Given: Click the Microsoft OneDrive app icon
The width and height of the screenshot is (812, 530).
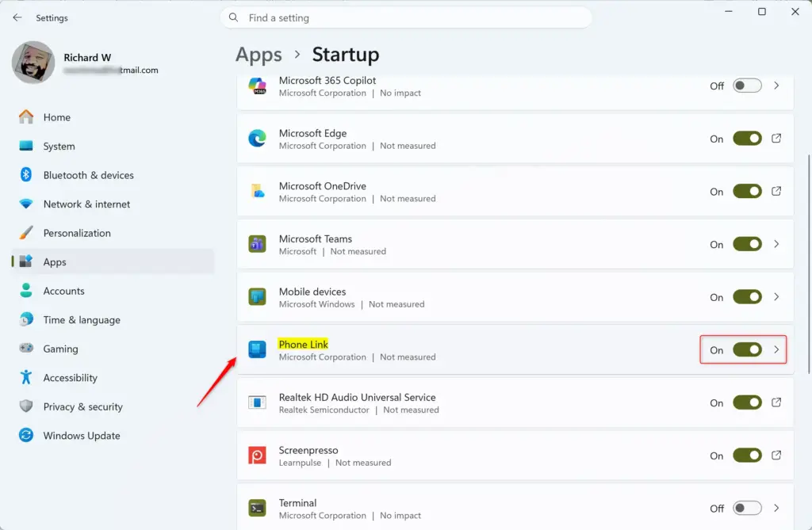Looking at the screenshot, I should (x=257, y=192).
